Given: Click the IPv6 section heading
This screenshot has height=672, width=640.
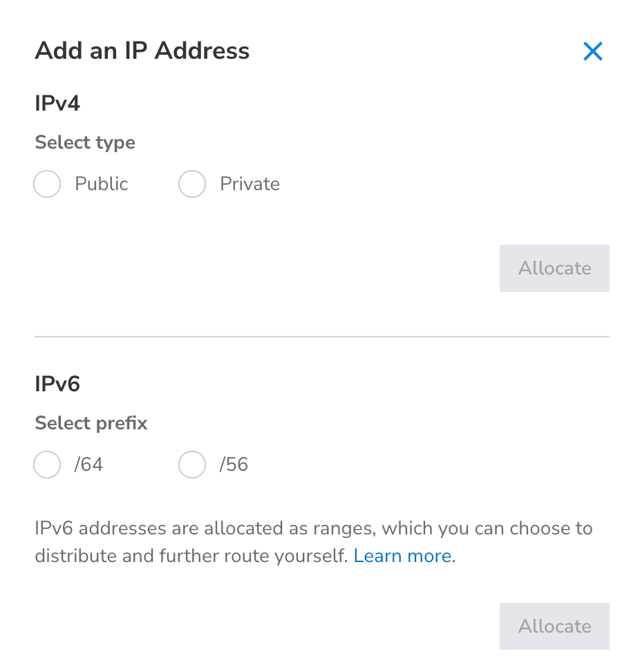Looking at the screenshot, I should click(57, 384).
